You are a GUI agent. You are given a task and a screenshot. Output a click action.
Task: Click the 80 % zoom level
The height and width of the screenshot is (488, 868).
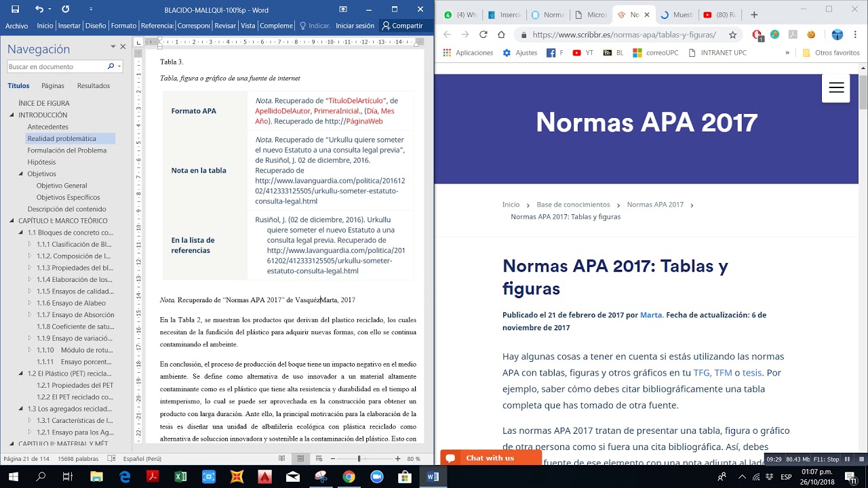click(413, 459)
